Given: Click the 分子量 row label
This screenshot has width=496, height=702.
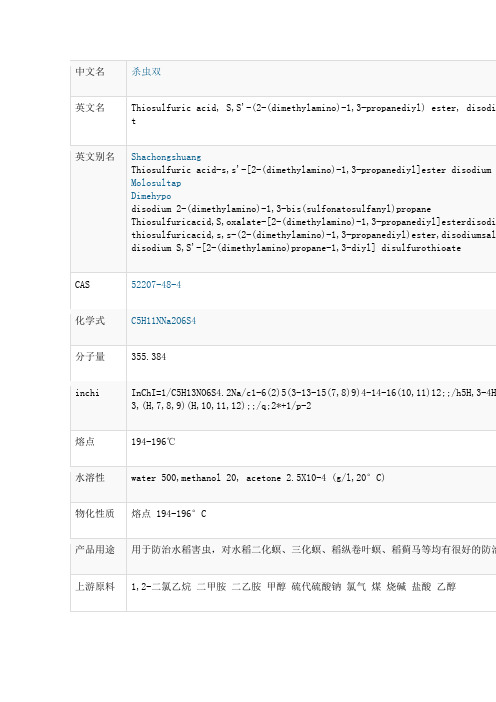Looking at the screenshot, I should [x=90, y=357].
